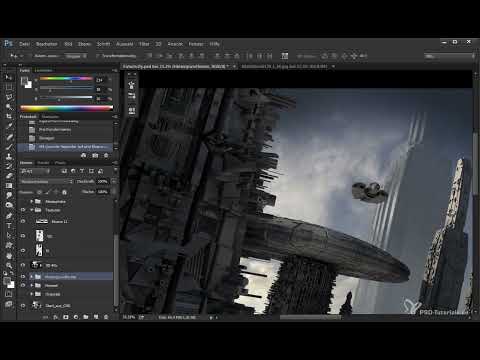Click the hue slider in Farbe panel
This screenshot has width=480, height=360.
tap(66, 79)
